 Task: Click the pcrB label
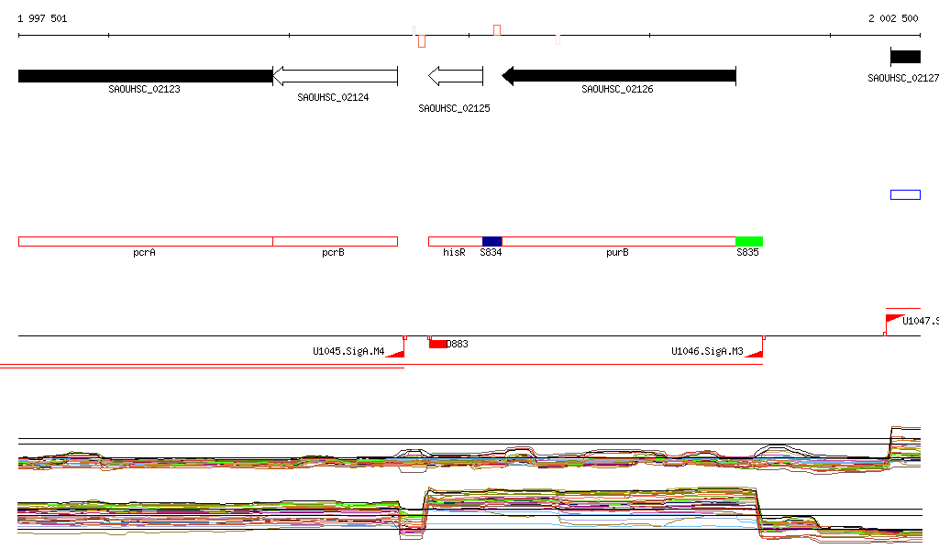(x=333, y=252)
